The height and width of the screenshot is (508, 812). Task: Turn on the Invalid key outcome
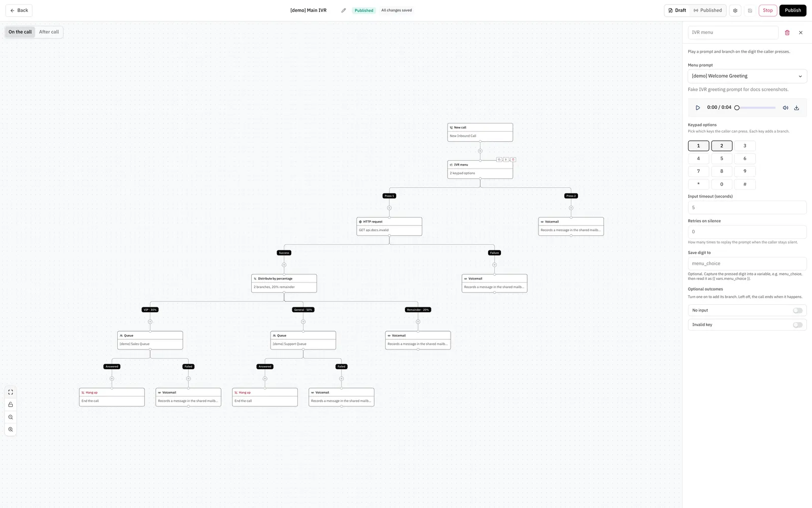(x=798, y=325)
